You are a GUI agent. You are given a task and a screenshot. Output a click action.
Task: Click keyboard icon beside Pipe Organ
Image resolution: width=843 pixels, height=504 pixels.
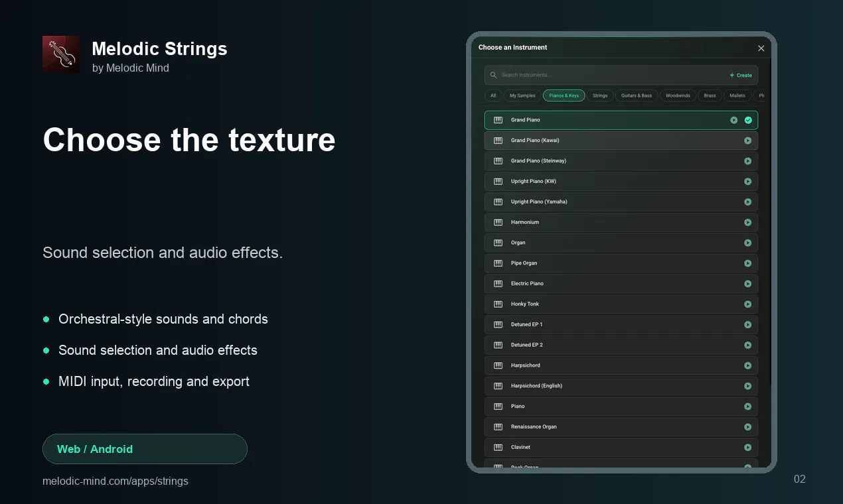[x=498, y=263]
